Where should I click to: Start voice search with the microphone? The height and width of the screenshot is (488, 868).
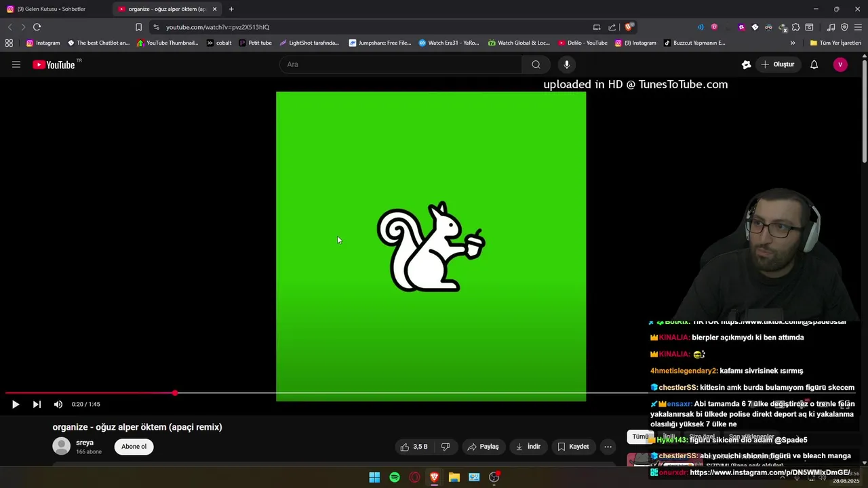coord(567,64)
